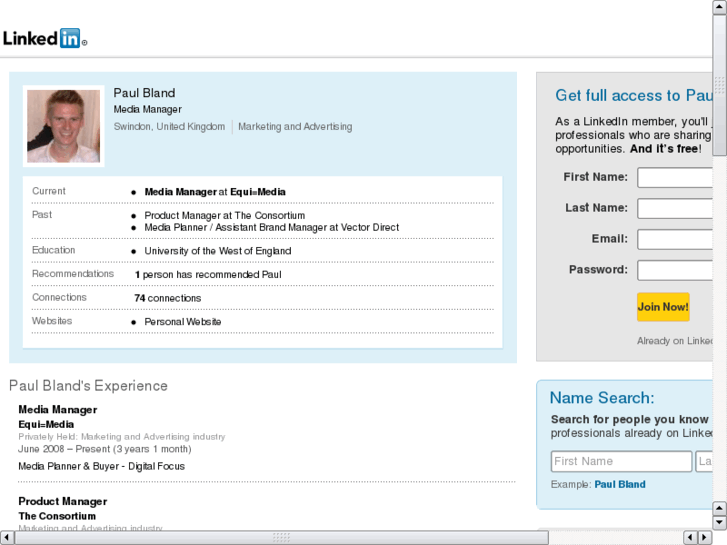727x545 pixels.
Task: Click the Name Search First Name box
Action: [x=621, y=461]
